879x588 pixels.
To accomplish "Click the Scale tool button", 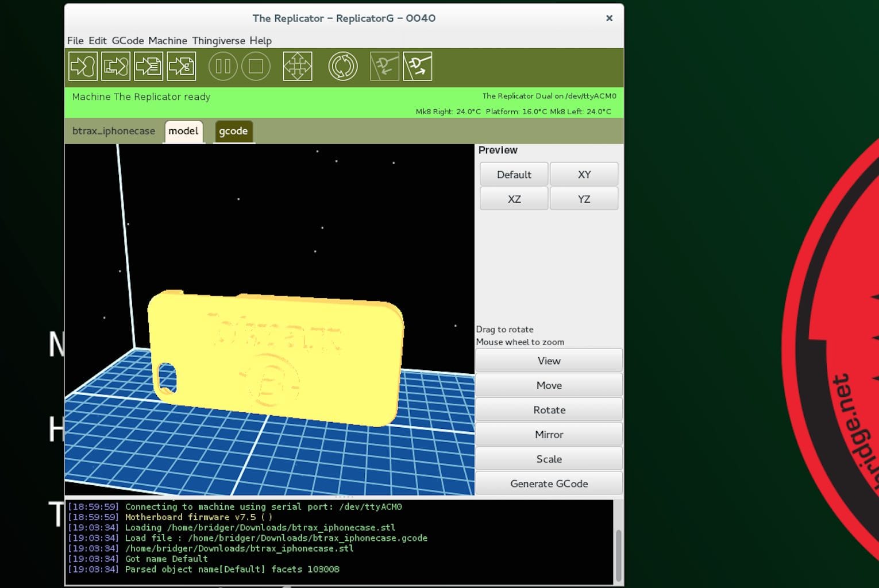I will tap(549, 459).
